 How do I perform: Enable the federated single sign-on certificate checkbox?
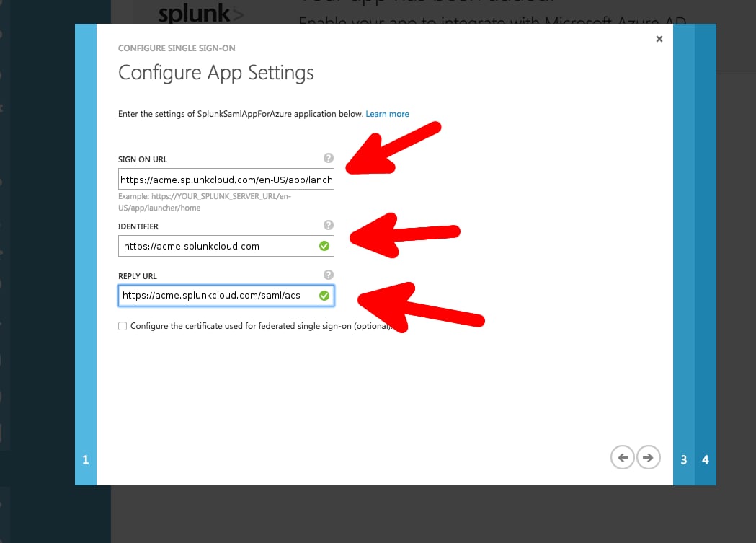pos(123,326)
